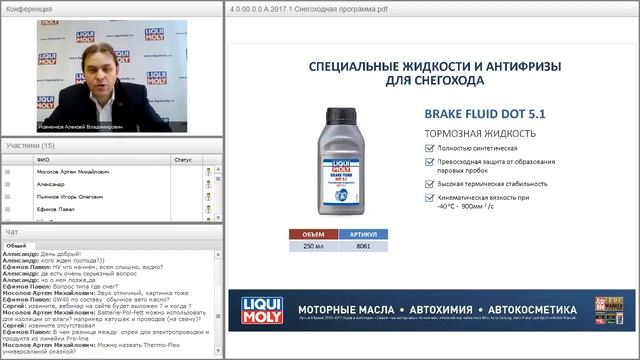Screen dimensions: 640x360
Task: Click presenter name caption on video
Action: pos(80,127)
